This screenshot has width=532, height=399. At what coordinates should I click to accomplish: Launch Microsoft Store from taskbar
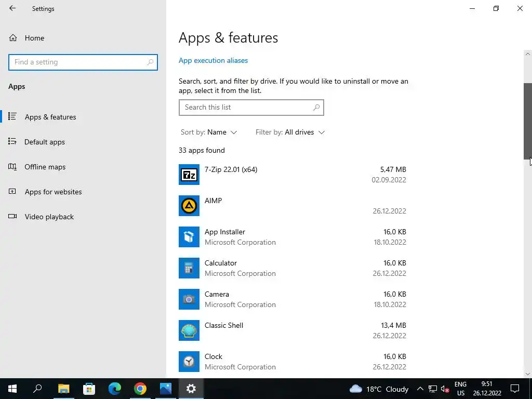coord(89,389)
